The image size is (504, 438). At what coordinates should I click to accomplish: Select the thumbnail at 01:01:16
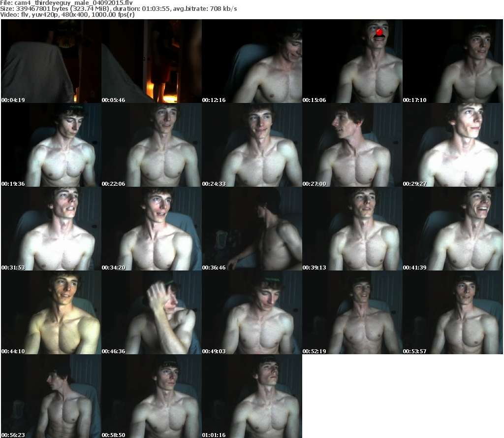[x=252, y=396]
